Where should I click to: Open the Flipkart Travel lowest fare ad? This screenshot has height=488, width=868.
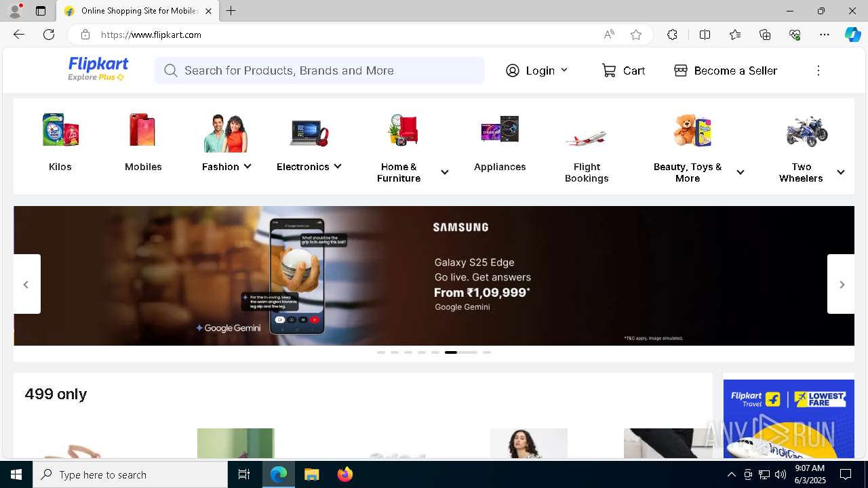pyautogui.click(x=789, y=419)
